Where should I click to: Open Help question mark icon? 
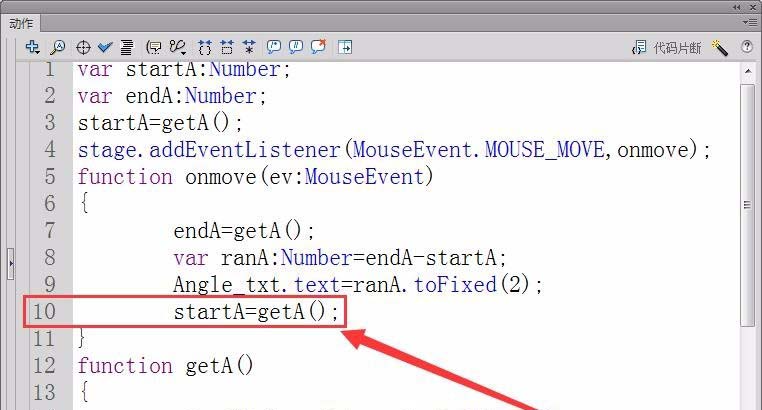click(747, 47)
